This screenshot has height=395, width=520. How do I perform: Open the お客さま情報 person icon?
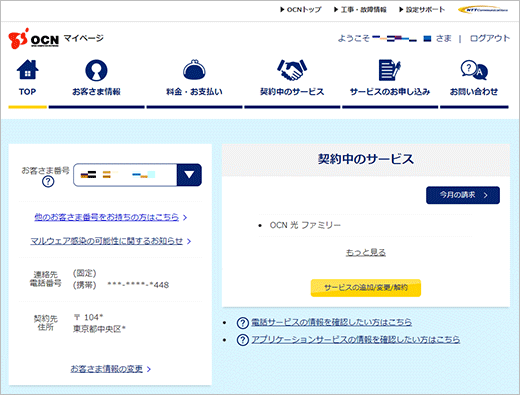(x=96, y=70)
